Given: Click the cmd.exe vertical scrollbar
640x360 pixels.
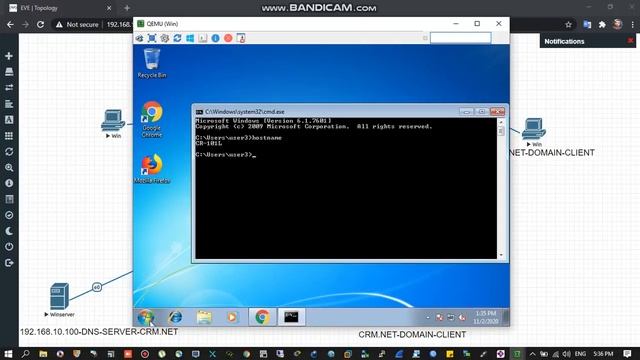Looking at the screenshot, I should click(501, 188).
